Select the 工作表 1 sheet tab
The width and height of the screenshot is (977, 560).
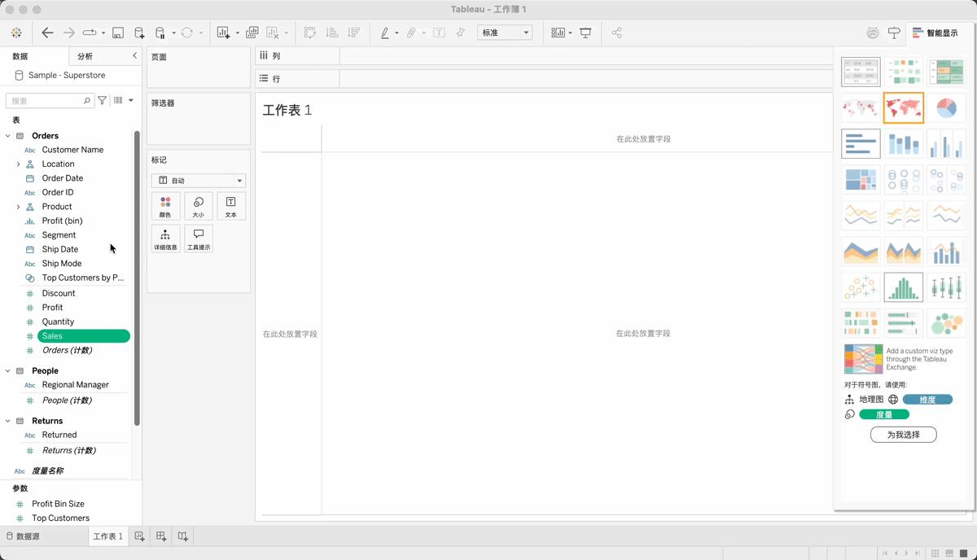(x=108, y=536)
